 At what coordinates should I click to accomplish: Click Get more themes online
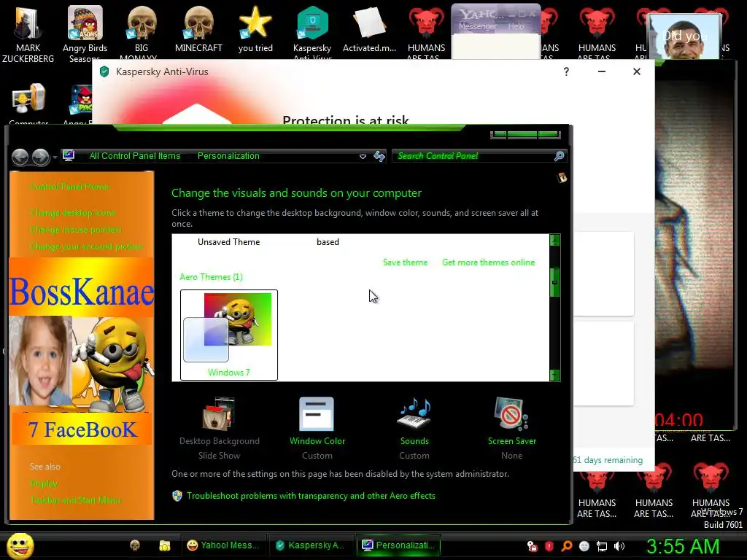point(488,262)
